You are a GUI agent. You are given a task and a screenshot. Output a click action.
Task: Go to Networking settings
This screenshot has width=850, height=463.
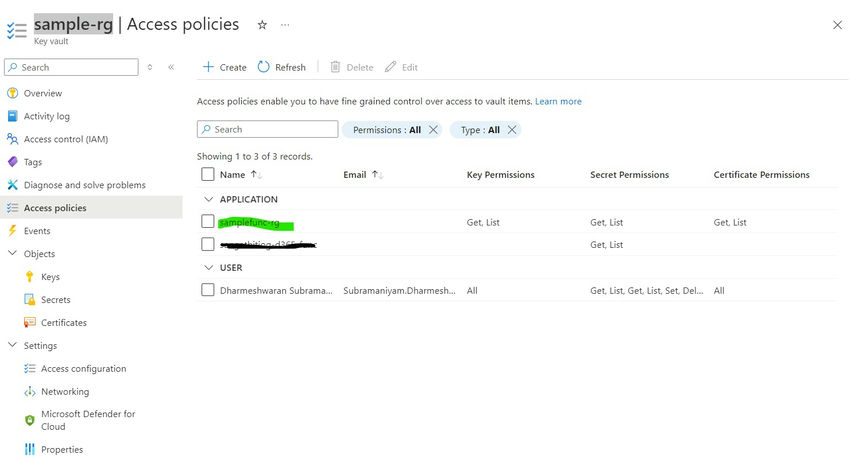click(x=65, y=391)
